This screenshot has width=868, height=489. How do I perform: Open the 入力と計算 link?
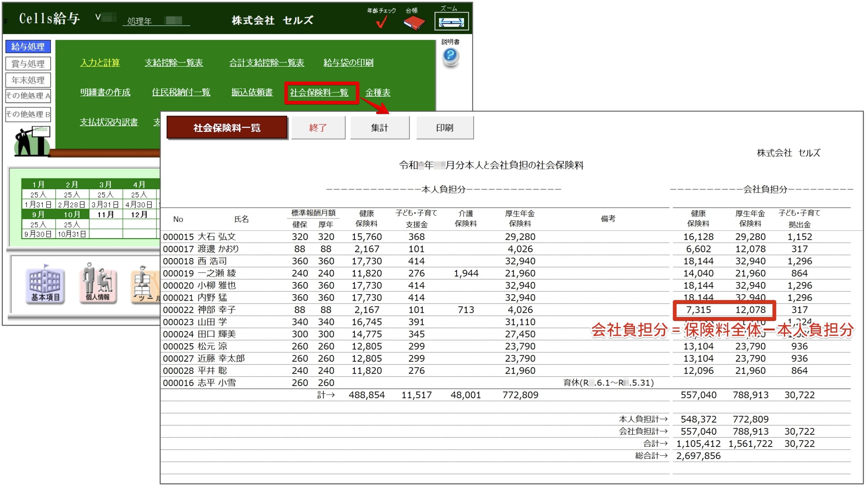tap(100, 63)
